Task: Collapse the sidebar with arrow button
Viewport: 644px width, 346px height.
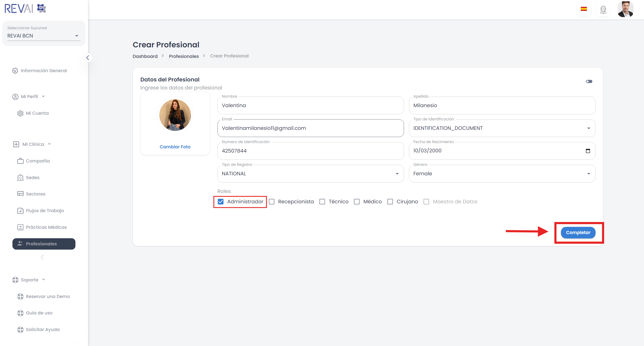Action: (x=87, y=58)
